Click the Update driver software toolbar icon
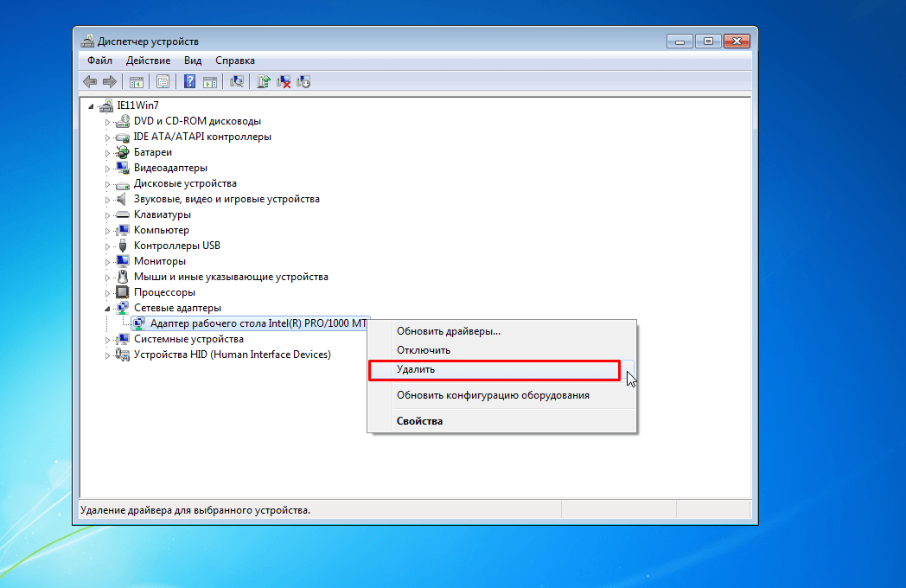906x588 pixels. point(265,81)
